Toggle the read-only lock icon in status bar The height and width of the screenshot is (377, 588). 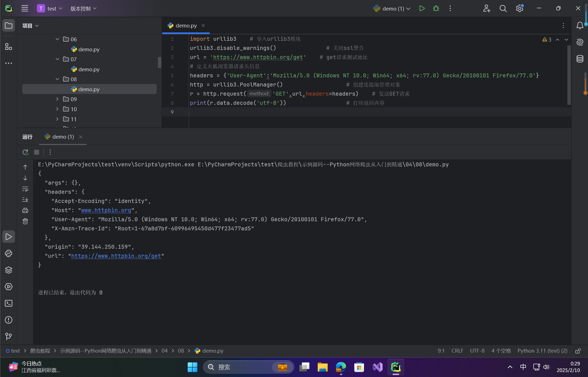pos(578,351)
